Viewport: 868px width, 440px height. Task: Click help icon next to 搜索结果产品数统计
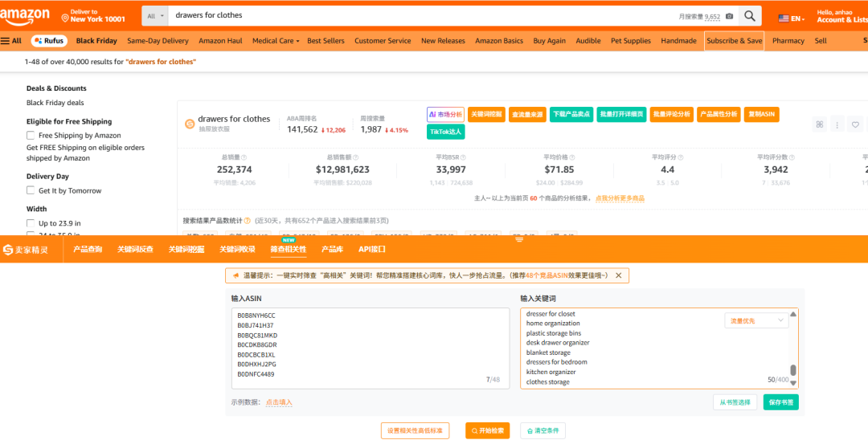point(248,221)
